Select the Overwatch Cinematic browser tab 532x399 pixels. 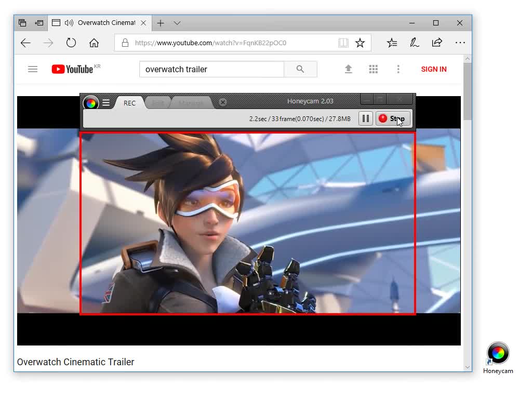click(x=100, y=23)
